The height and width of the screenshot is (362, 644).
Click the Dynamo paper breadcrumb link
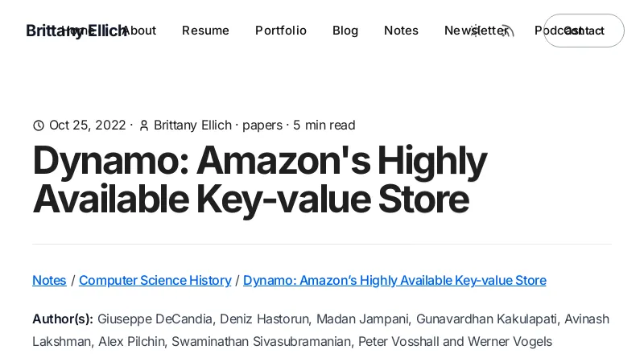[x=394, y=281]
